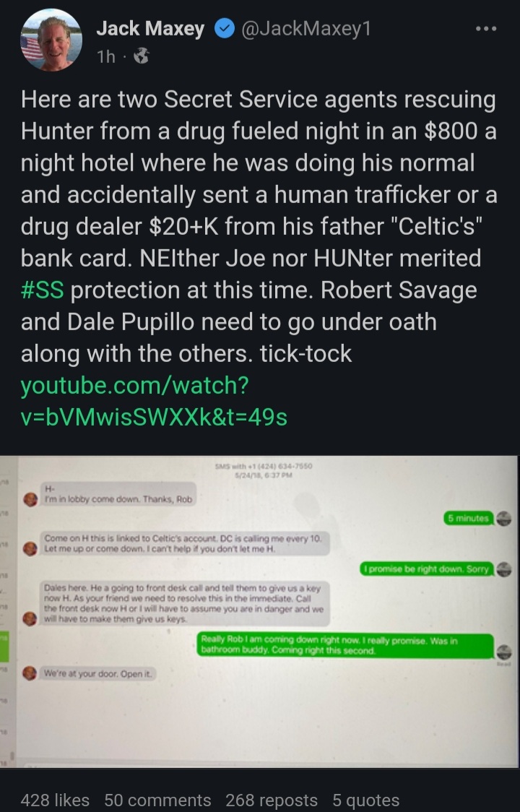View the 428 likes list
Screen dimensions: 520x812
coord(55,800)
